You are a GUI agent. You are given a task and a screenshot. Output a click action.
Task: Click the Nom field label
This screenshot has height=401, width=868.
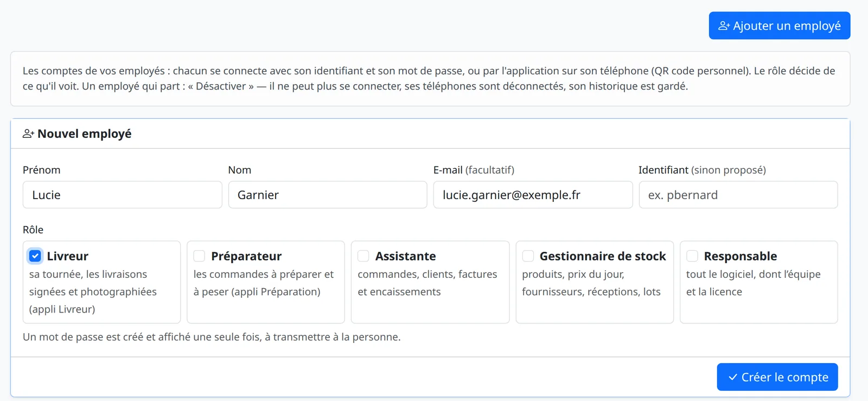tap(240, 170)
